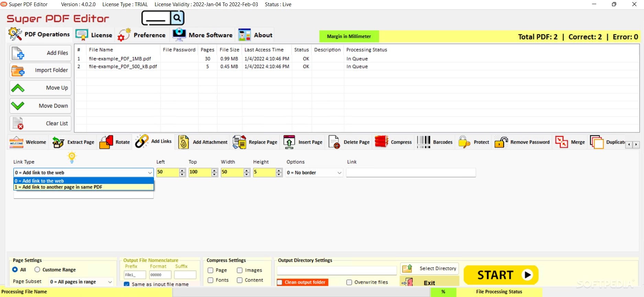This screenshot has height=297, width=644.
Task: Click the search box icon beside the logo
Action: (163, 18)
